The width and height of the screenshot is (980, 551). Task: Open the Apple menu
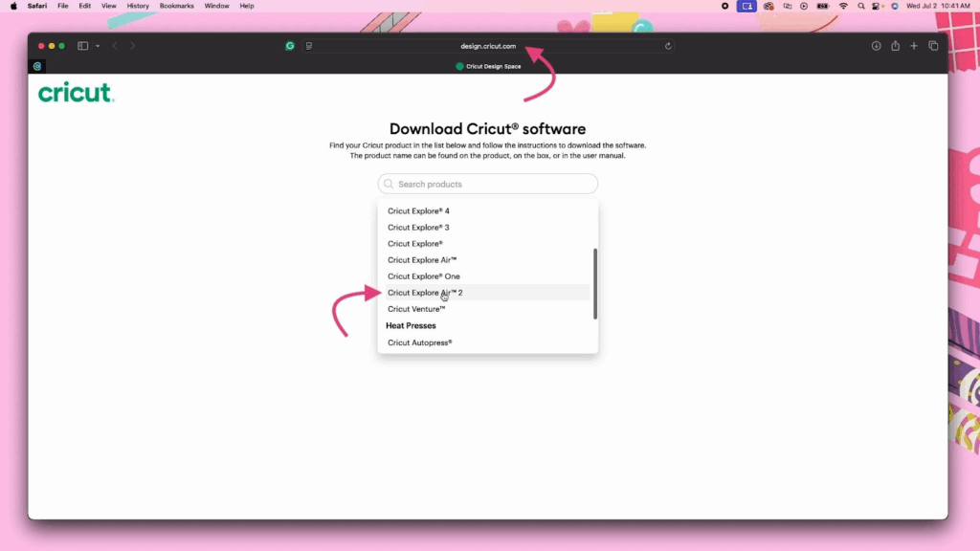tap(13, 7)
